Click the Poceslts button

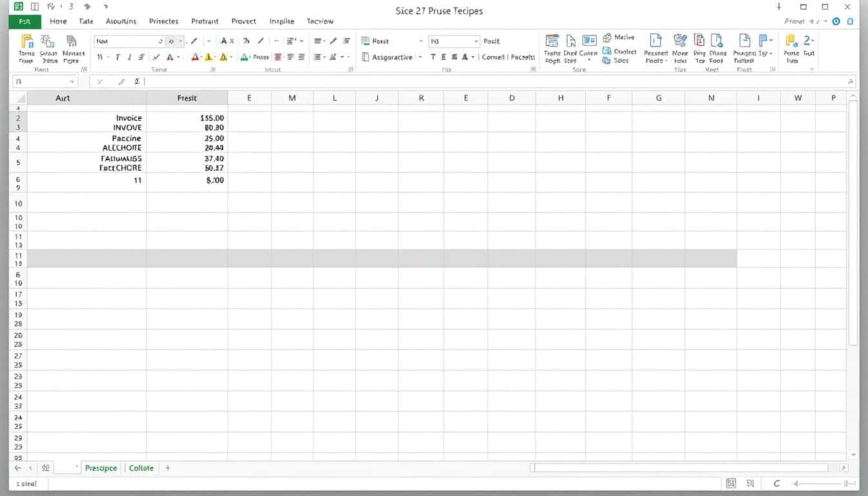tap(523, 57)
